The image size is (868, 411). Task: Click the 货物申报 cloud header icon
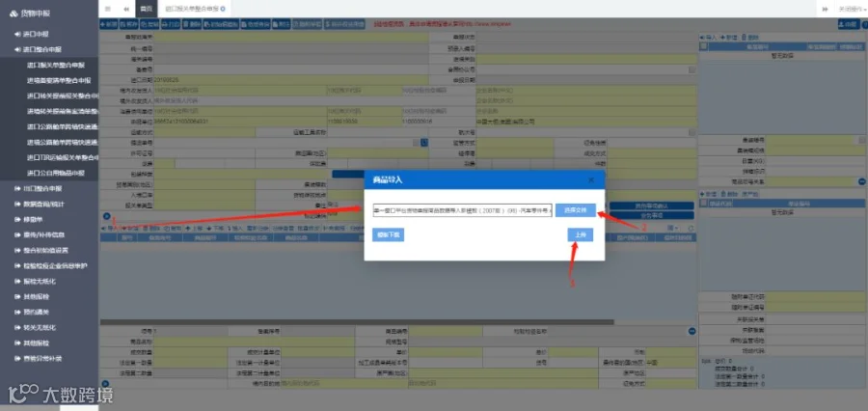coord(14,14)
